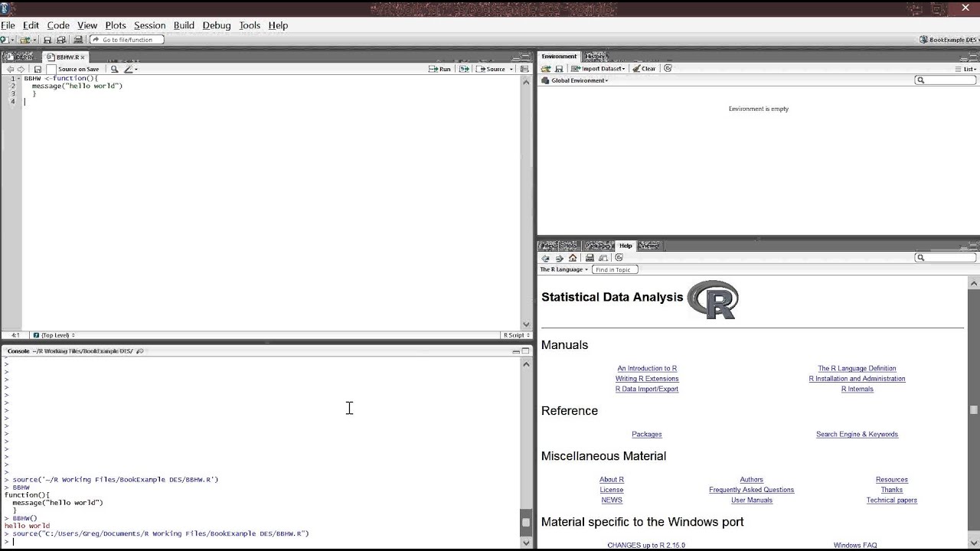Viewport: 980px width, 551px height.
Task: Open the Import Dataset dropdown
Action: (598, 69)
